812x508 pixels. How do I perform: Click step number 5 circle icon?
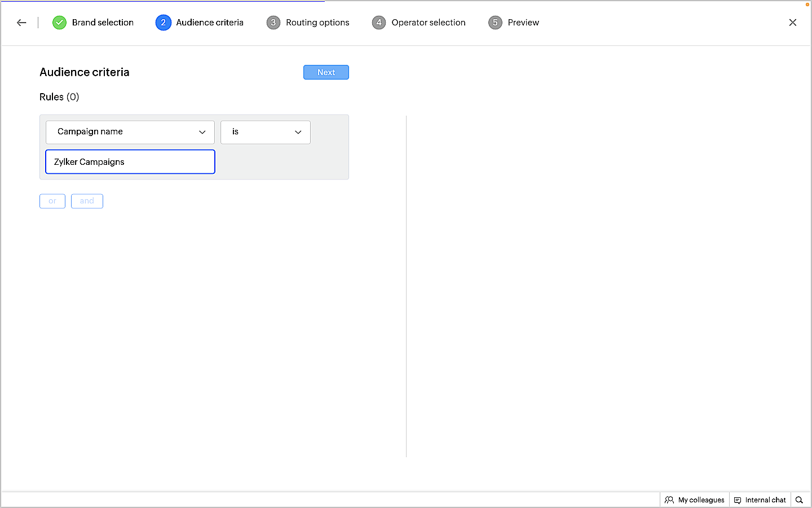[495, 23]
